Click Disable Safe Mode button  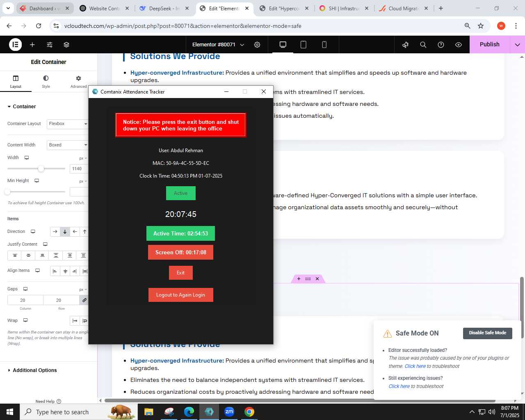pyautogui.click(x=487, y=333)
